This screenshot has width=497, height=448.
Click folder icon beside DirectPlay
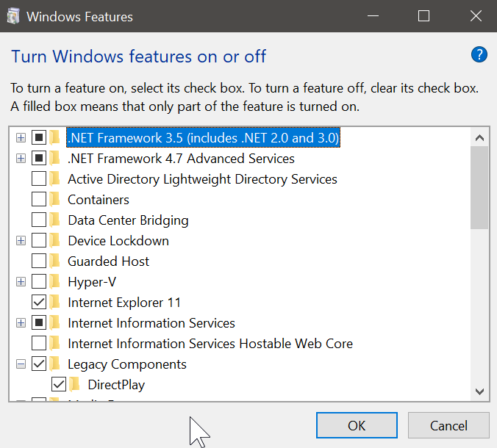(x=75, y=384)
